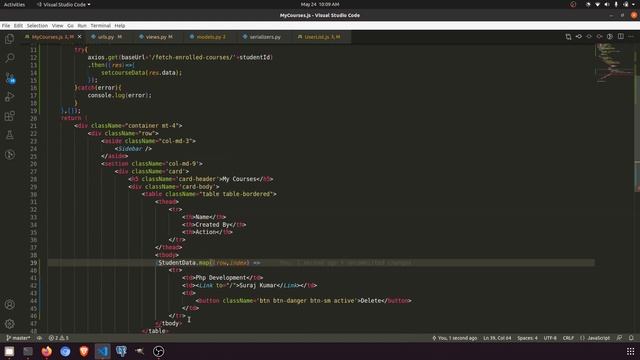Screen dimensions: 640x360
Task: Click the code minimap preview
Action: (614, 63)
